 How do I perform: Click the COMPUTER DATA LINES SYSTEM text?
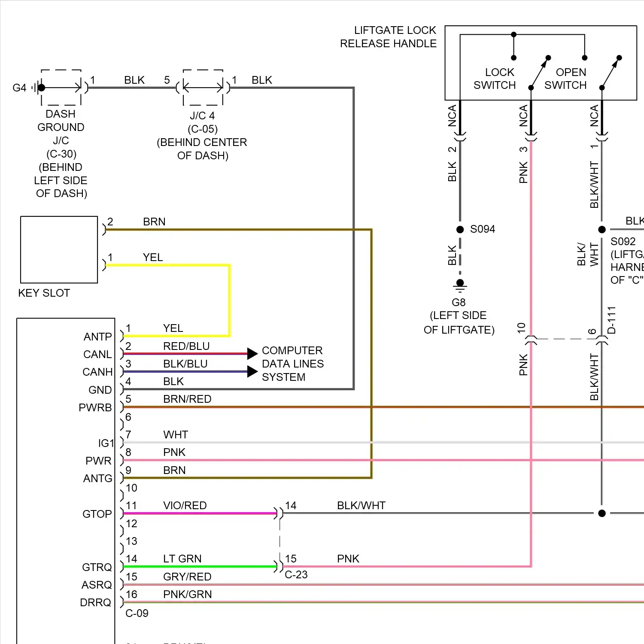click(x=293, y=364)
